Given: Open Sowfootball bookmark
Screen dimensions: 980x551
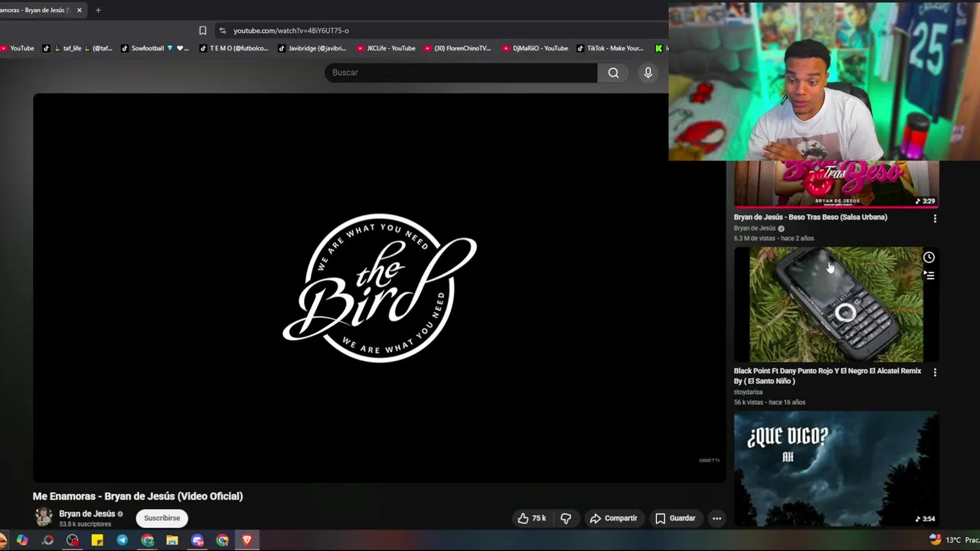Looking at the screenshot, I should (x=153, y=48).
